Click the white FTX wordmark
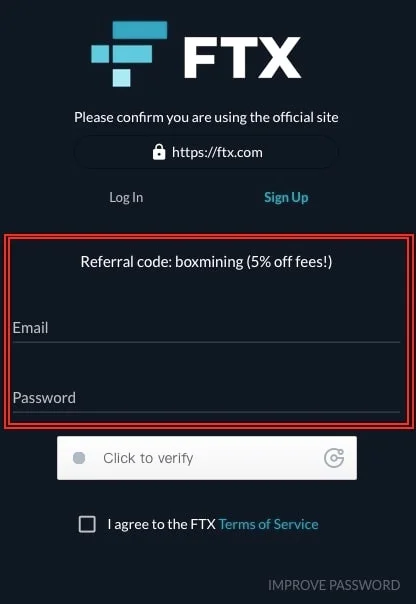The image size is (416, 604). tap(242, 57)
